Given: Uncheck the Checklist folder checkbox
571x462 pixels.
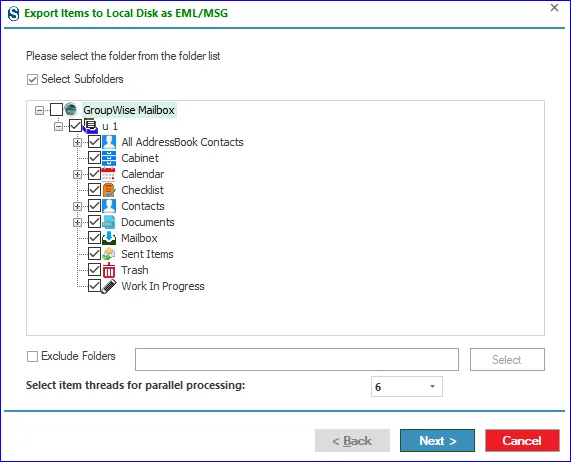Looking at the screenshot, I should point(94,190).
